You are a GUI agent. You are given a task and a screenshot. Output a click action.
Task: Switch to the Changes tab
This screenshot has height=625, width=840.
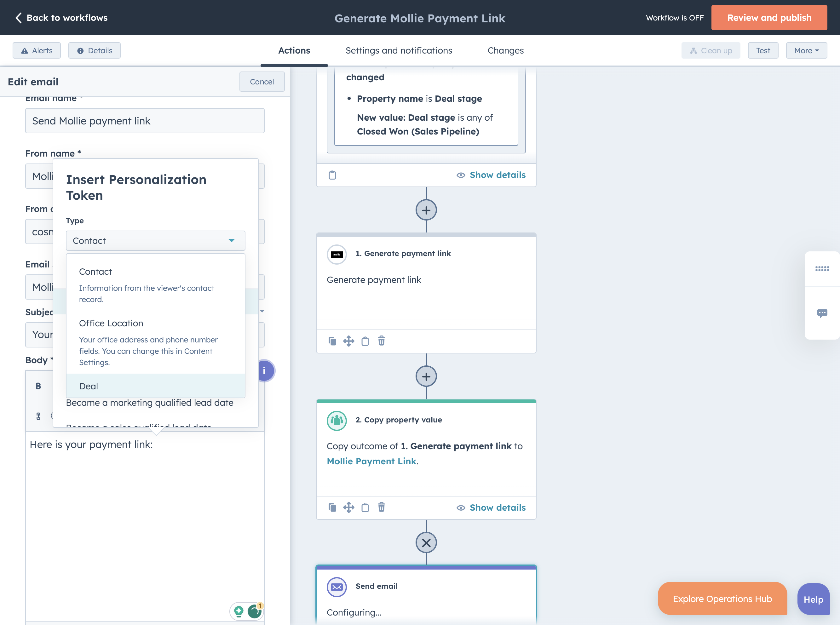click(505, 50)
